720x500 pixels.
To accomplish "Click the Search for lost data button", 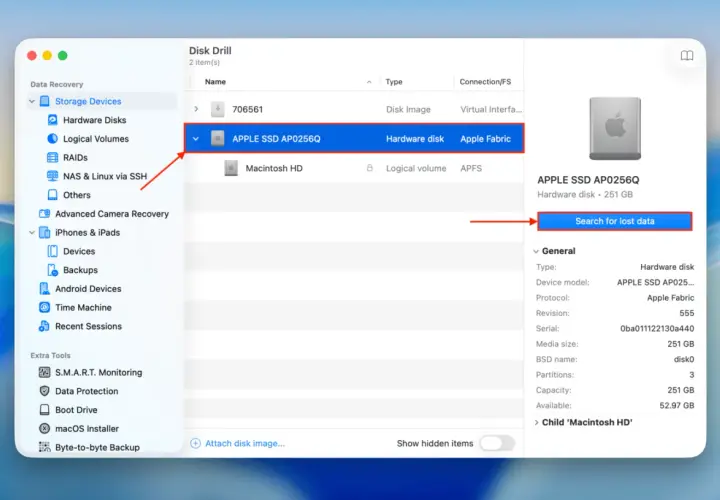I will click(615, 221).
